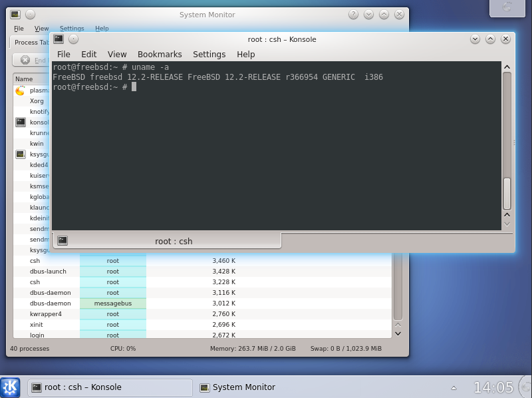The image size is (532, 398).
Task: Open the KDE Kickoff application launcher
Action: click(10, 387)
